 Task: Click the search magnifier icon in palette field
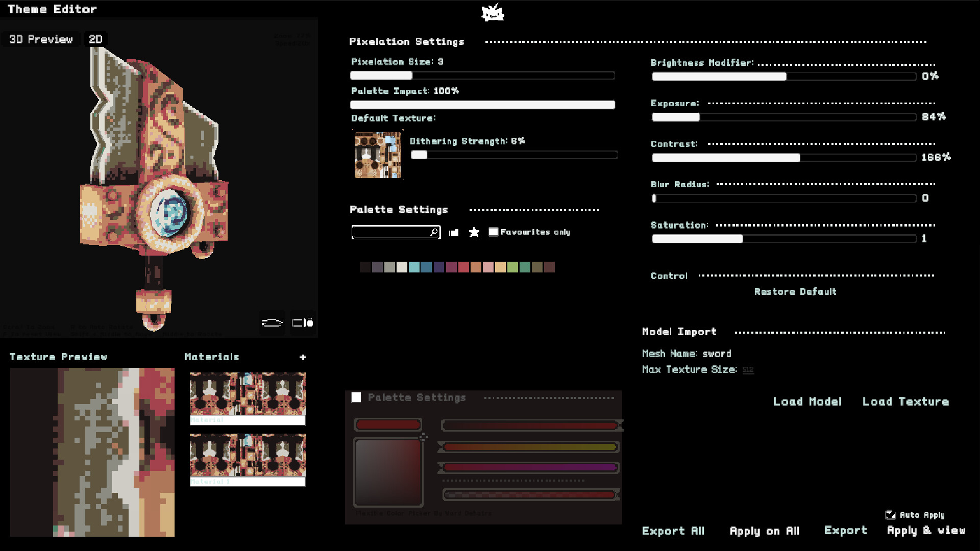point(434,232)
